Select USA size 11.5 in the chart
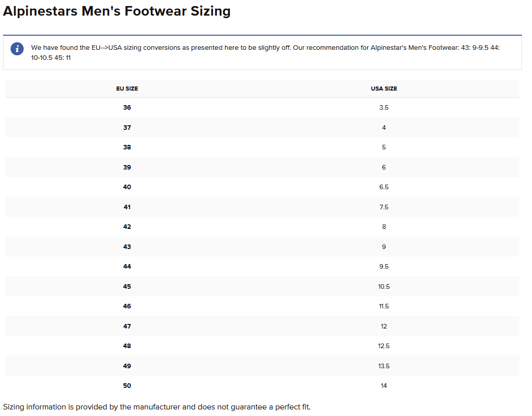Viewport: 532px width, 416px height. click(384, 306)
